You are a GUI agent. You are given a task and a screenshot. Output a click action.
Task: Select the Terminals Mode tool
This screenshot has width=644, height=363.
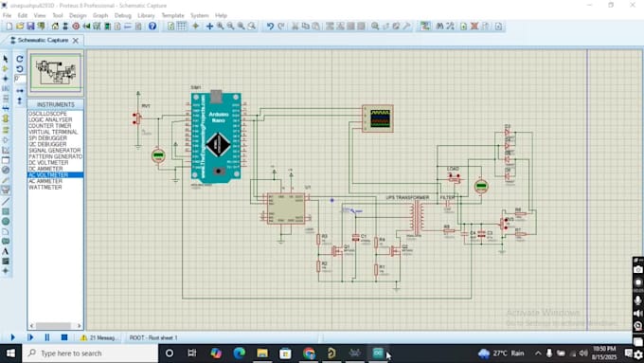[x=6, y=129]
